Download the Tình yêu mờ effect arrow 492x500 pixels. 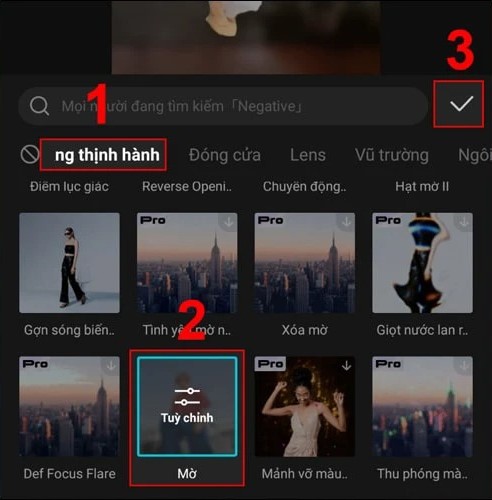[229, 222]
